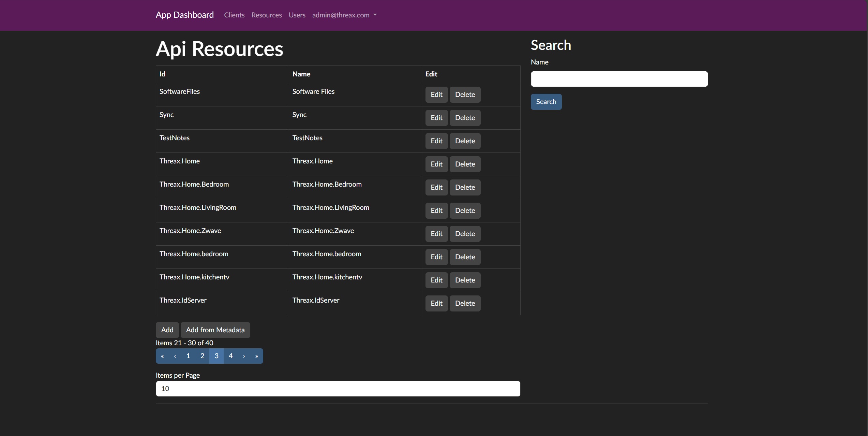Select page 2 in pagination
The image size is (868, 436).
pyautogui.click(x=202, y=356)
